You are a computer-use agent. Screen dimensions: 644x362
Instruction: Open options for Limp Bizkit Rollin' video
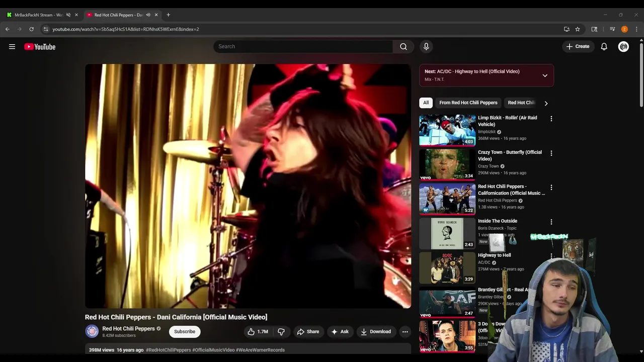click(x=551, y=119)
